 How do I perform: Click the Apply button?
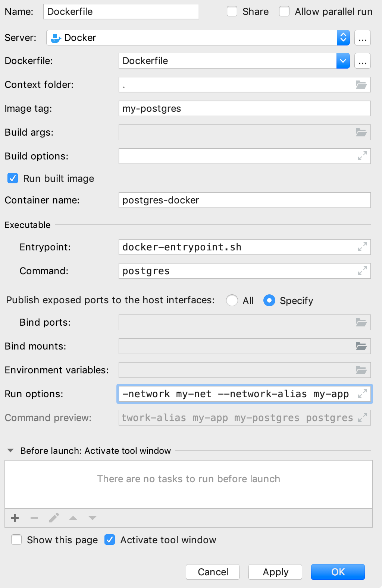(275, 572)
